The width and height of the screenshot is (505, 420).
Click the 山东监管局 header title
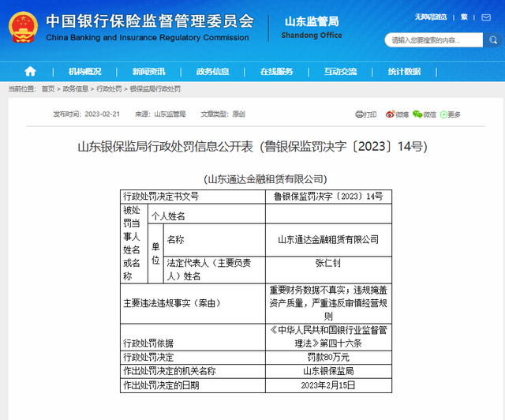click(312, 21)
